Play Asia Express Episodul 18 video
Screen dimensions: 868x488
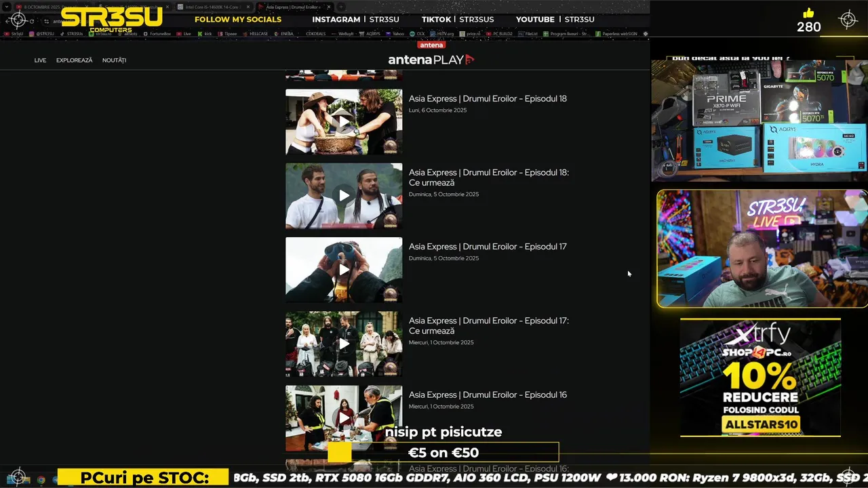[344, 122]
